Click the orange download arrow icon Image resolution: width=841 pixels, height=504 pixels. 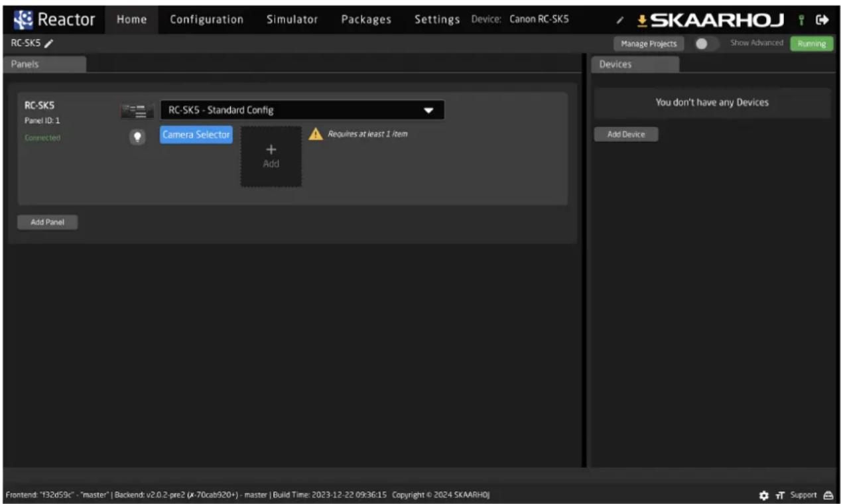click(641, 21)
